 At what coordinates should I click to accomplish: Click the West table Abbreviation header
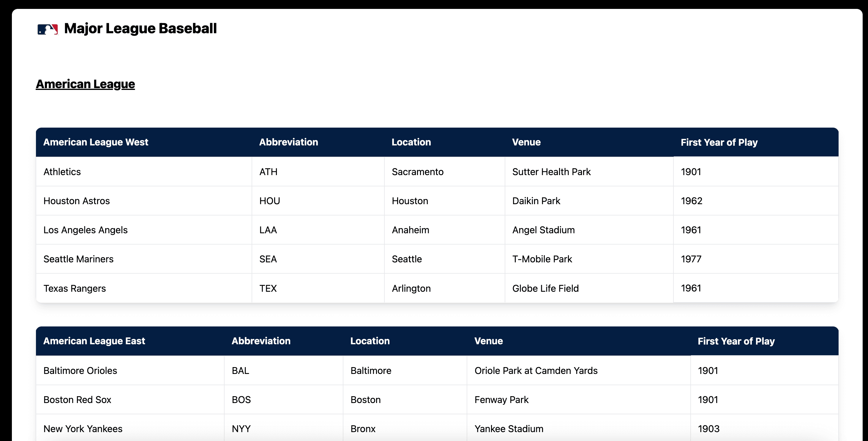pyautogui.click(x=318, y=142)
